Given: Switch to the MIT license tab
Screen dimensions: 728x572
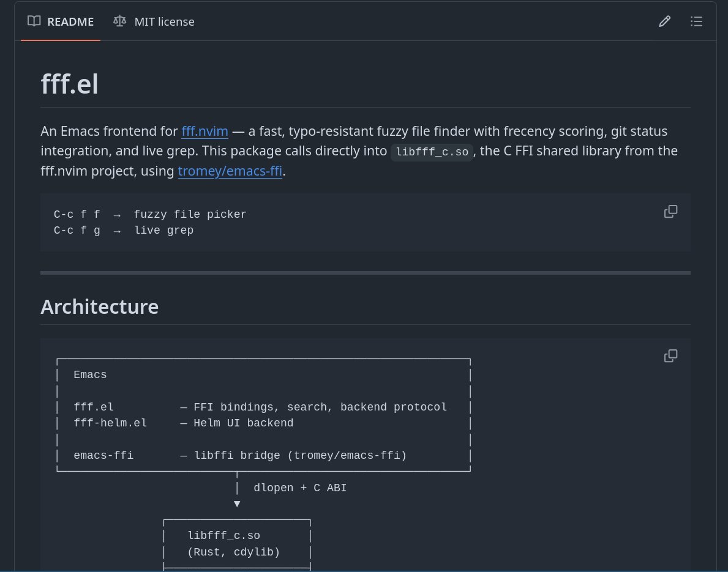Looking at the screenshot, I should (154, 21).
